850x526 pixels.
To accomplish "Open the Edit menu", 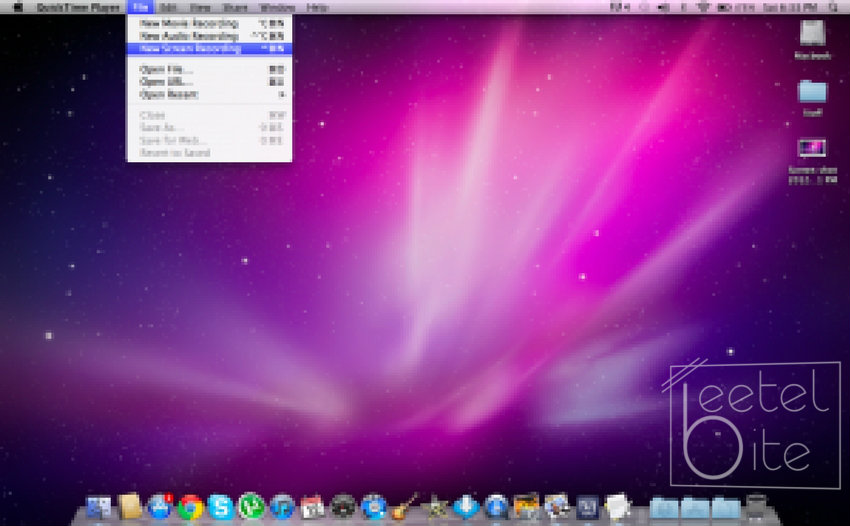I will [169, 8].
